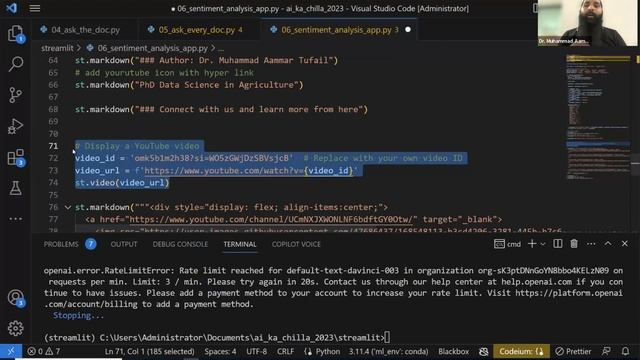Open the OUTPUT panel tab
The width and height of the screenshot is (640, 360).
coord(124,244)
